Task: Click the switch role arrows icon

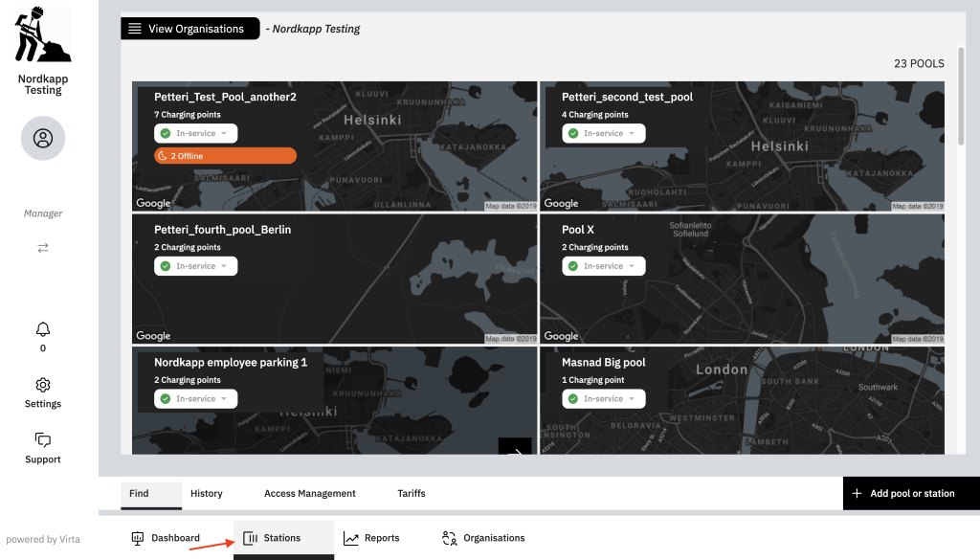Action: tap(43, 248)
